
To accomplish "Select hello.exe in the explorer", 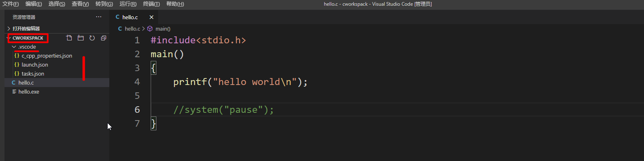I will click(x=57, y=92).
